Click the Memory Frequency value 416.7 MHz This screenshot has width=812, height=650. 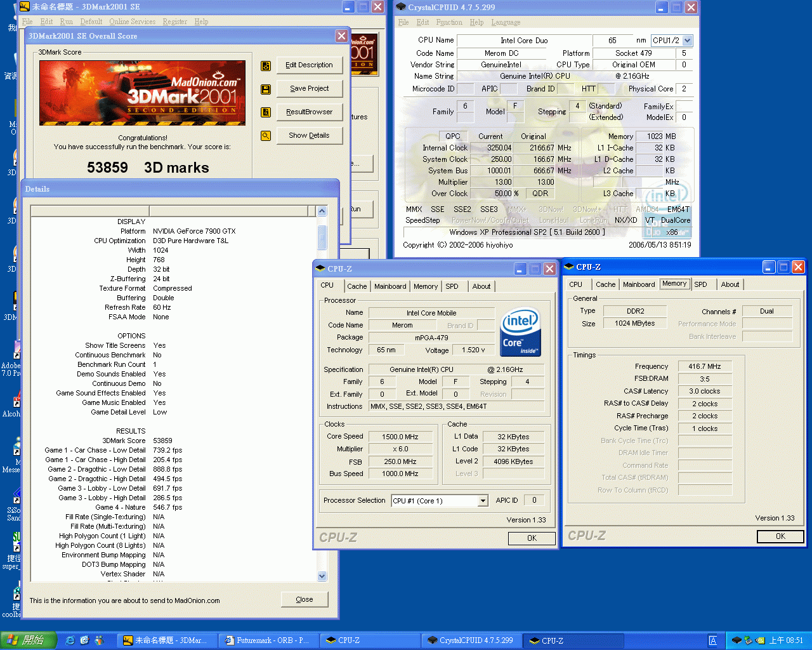tap(705, 366)
